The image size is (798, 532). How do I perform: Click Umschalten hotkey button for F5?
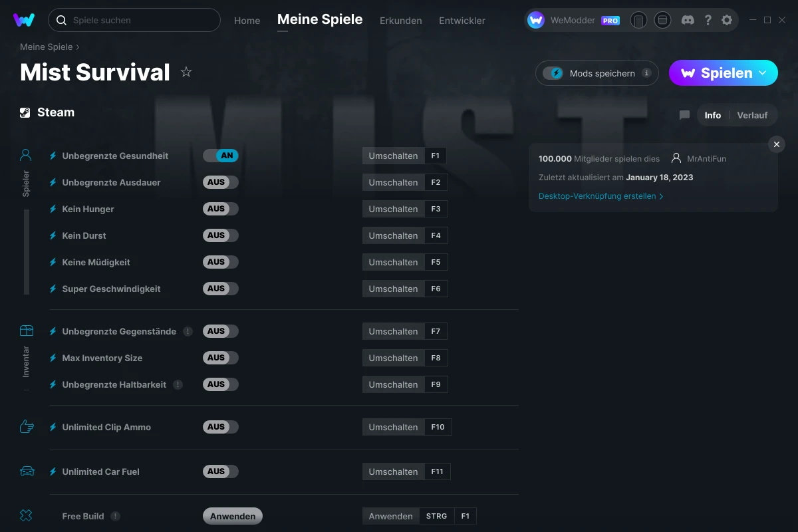tap(394, 262)
